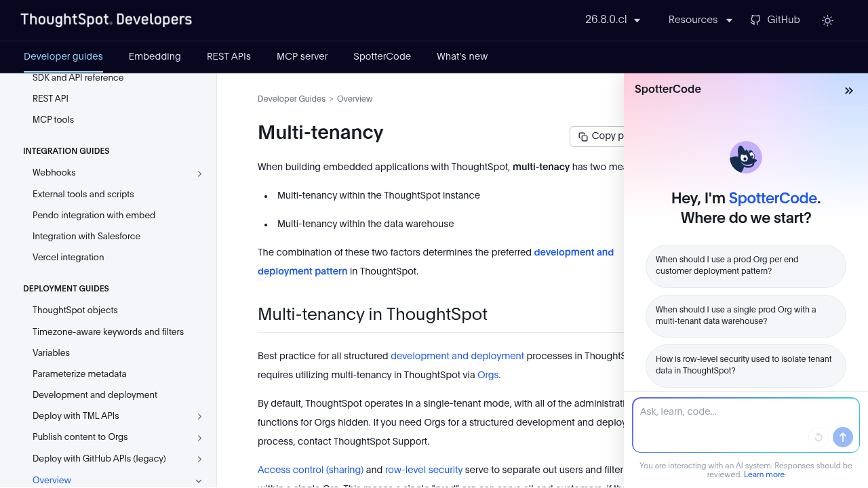Select REST API in the sidebar

pyautogui.click(x=50, y=99)
